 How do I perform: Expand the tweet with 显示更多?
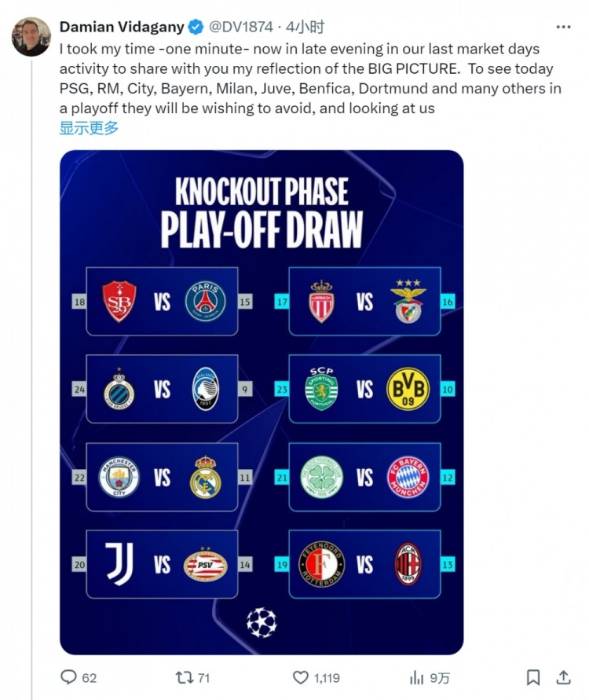point(89,128)
